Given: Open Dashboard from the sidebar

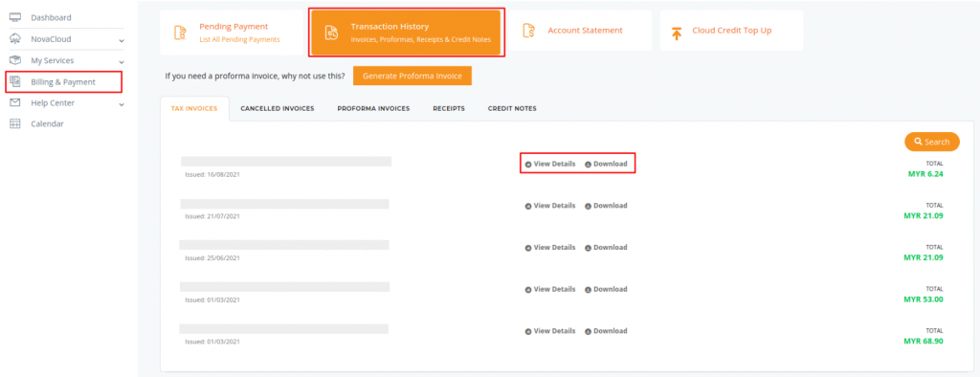Looking at the screenshot, I should 52,17.
